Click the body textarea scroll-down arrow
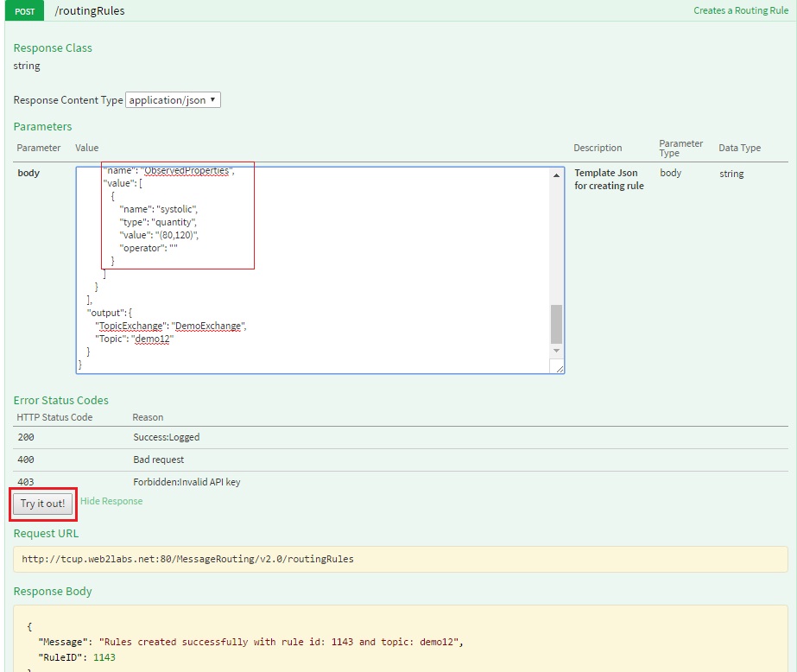 pos(556,351)
